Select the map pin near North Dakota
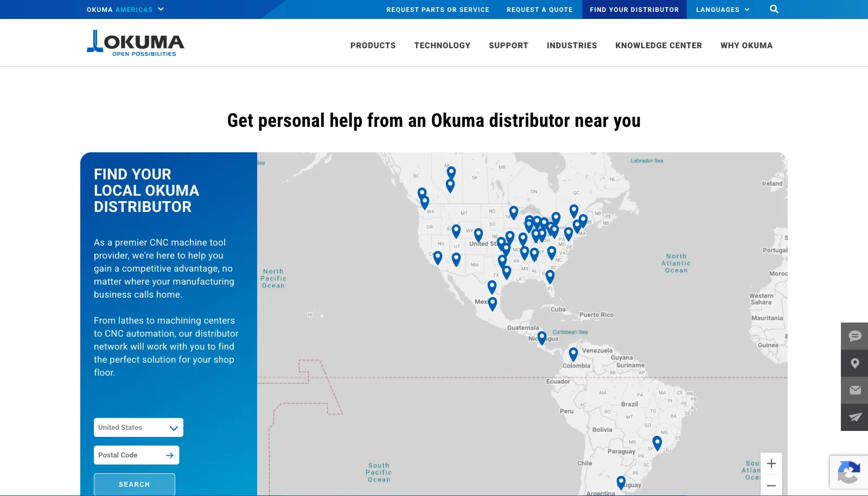This screenshot has width=868, height=496. pos(514,212)
